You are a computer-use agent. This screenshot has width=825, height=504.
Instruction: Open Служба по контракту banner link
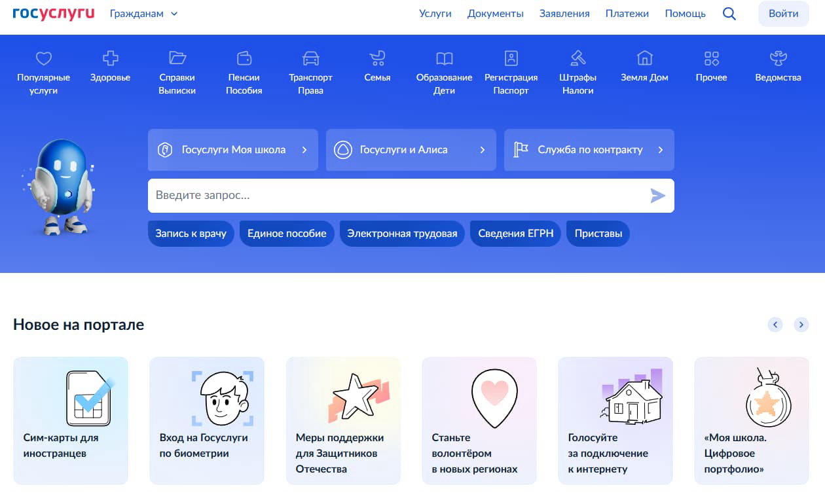pos(589,150)
